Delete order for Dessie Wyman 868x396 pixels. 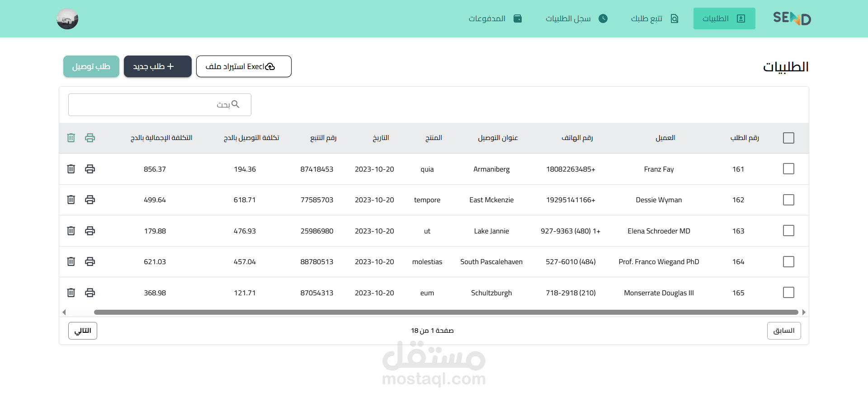71,200
